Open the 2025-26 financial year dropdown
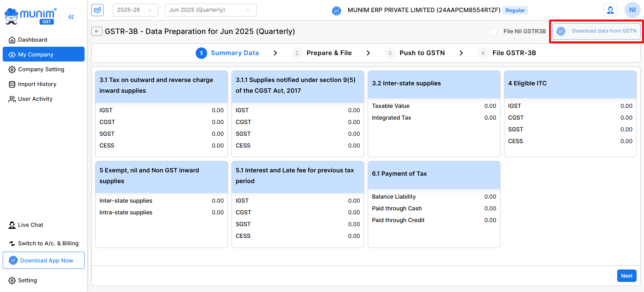This screenshot has width=644, height=292. [x=136, y=10]
